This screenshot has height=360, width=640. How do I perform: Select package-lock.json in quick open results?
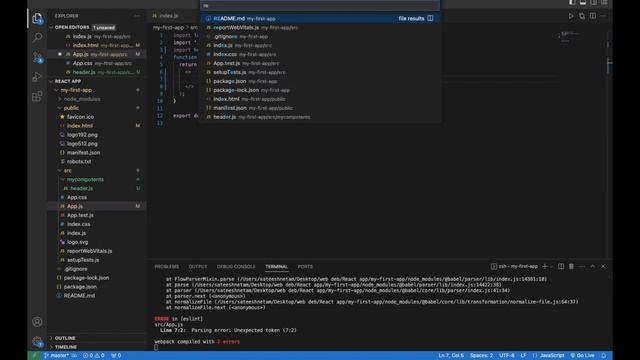pyautogui.click(x=320, y=90)
